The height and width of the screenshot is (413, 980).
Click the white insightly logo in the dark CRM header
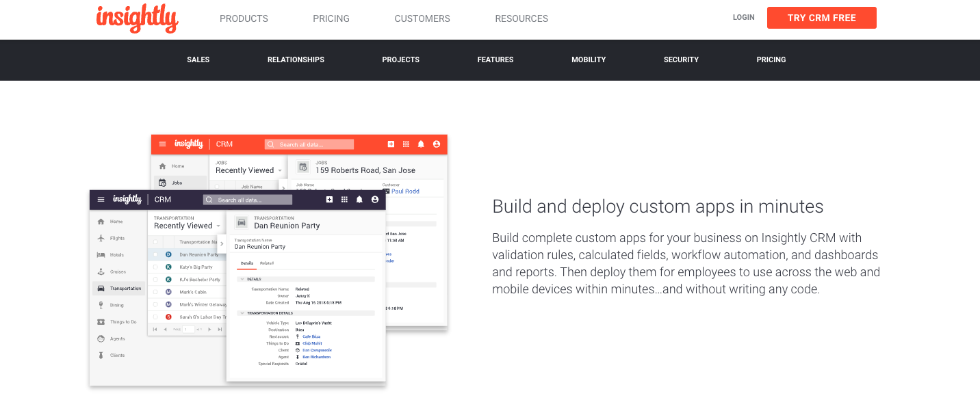coord(127,199)
